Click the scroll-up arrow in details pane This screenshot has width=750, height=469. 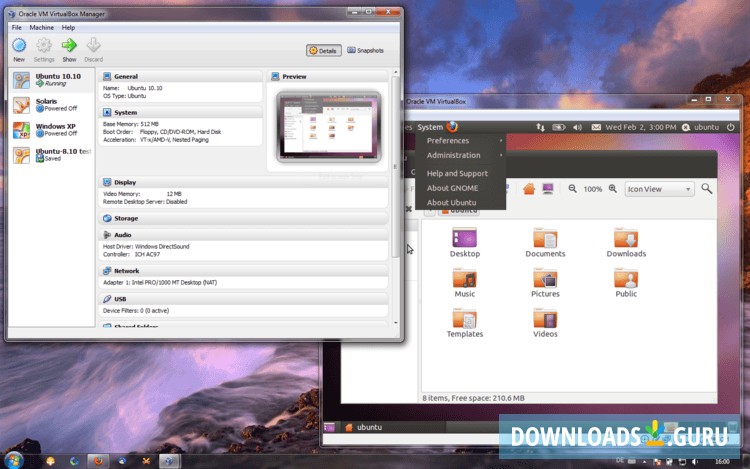396,72
